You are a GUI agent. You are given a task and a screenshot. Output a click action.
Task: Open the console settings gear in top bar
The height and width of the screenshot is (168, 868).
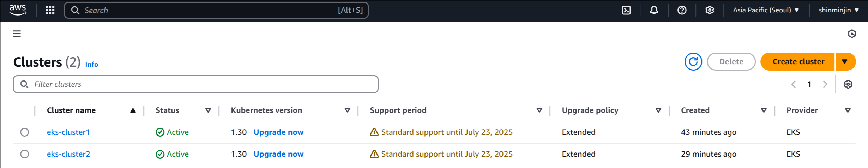(x=710, y=10)
